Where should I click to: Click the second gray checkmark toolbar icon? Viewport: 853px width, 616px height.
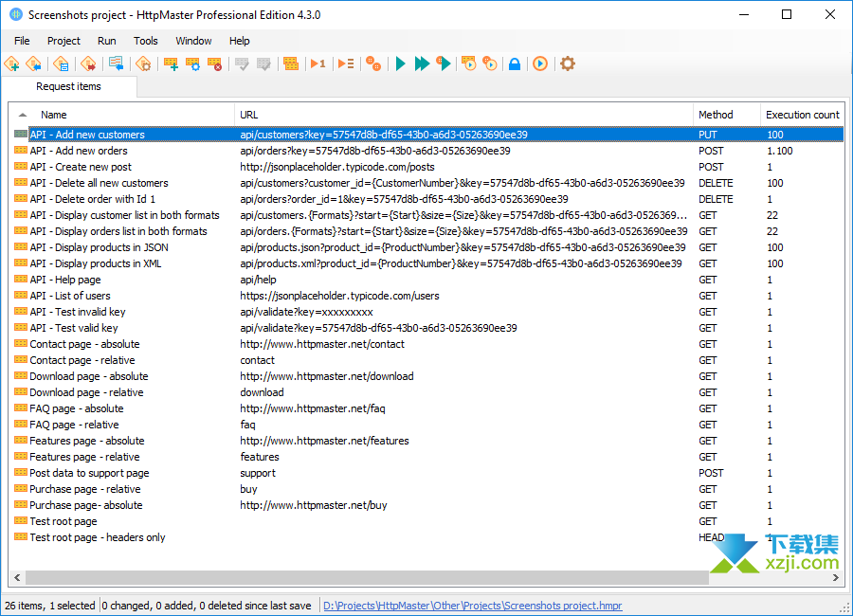click(x=263, y=63)
